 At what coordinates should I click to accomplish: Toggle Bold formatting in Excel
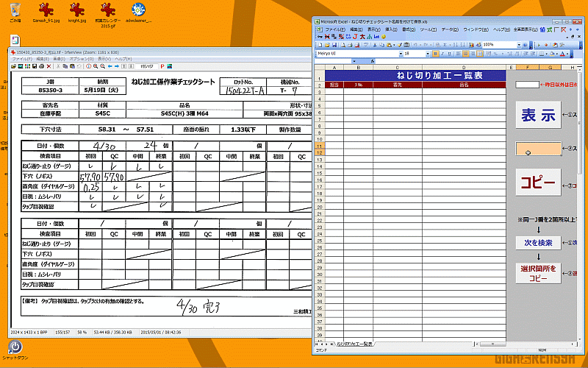tap(435, 54)
